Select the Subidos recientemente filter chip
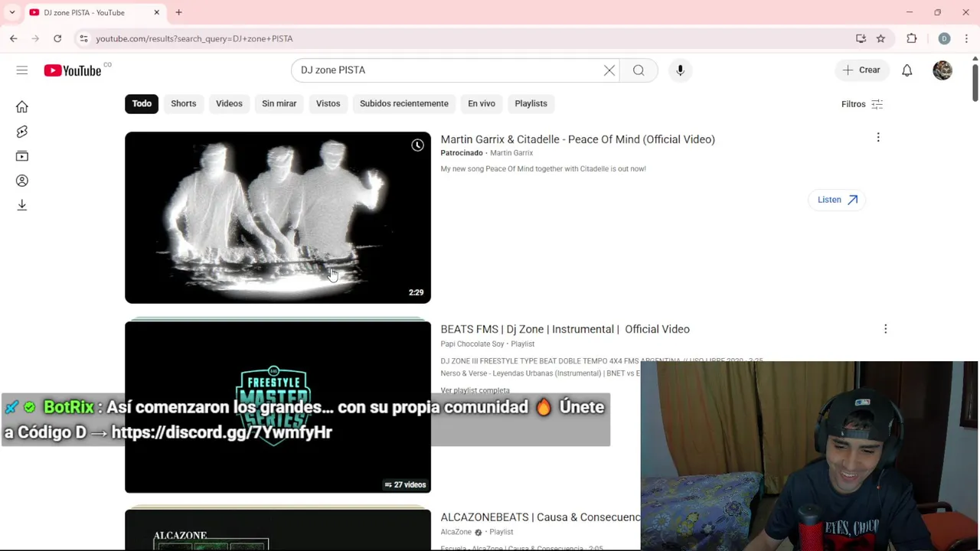This screenshot has width=980, height=551. tap(404, 104)
